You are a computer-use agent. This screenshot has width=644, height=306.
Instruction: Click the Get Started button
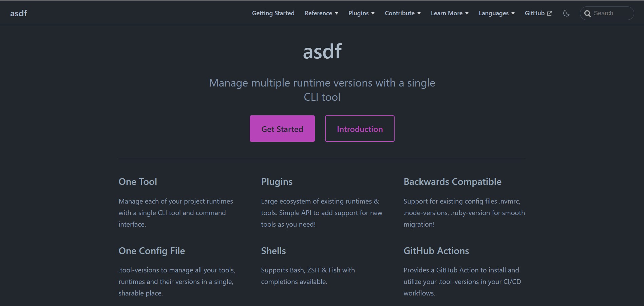[x=282, y=129]
